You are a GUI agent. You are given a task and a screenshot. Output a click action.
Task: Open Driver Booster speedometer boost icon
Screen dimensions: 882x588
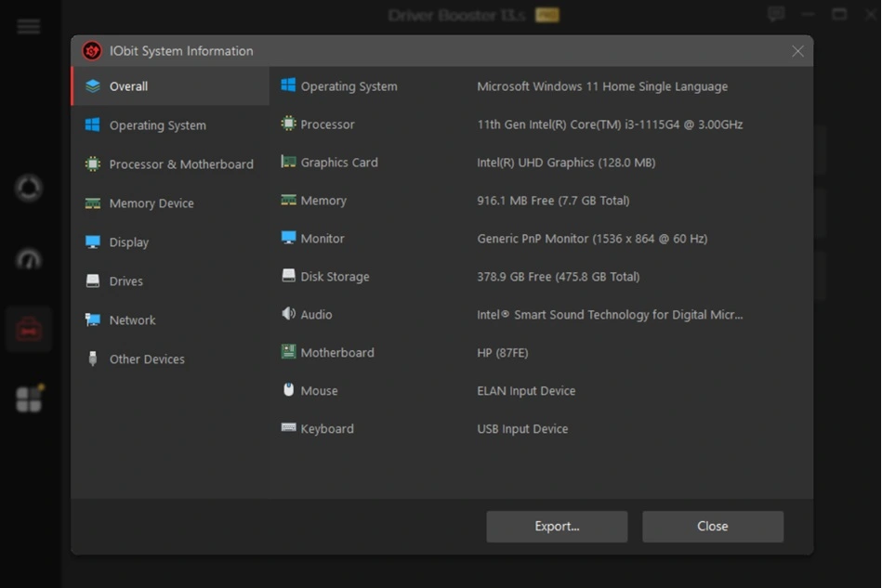29,260
